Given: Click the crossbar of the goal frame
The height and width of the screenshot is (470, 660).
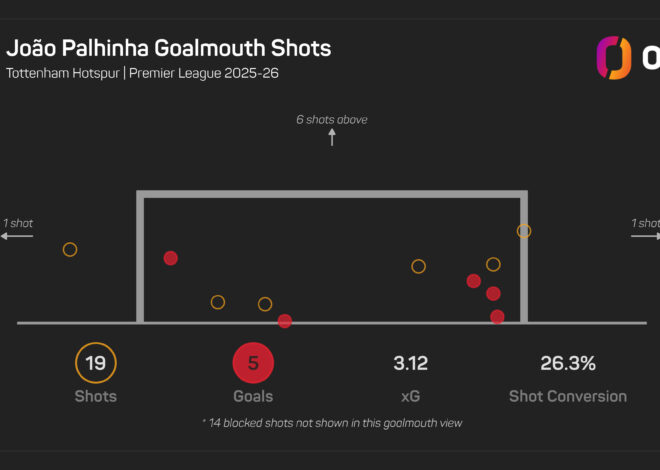Looking at the screenshot, I should click(x=332, y=194).
